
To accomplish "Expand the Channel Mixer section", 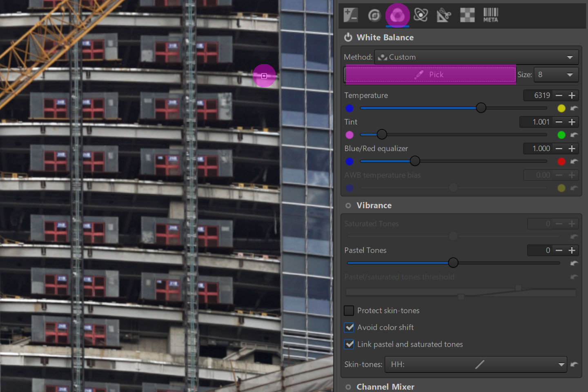I will tap(385, 387).
